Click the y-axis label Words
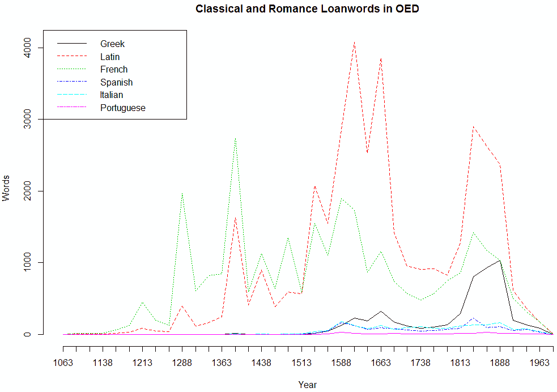 [7, 191]
